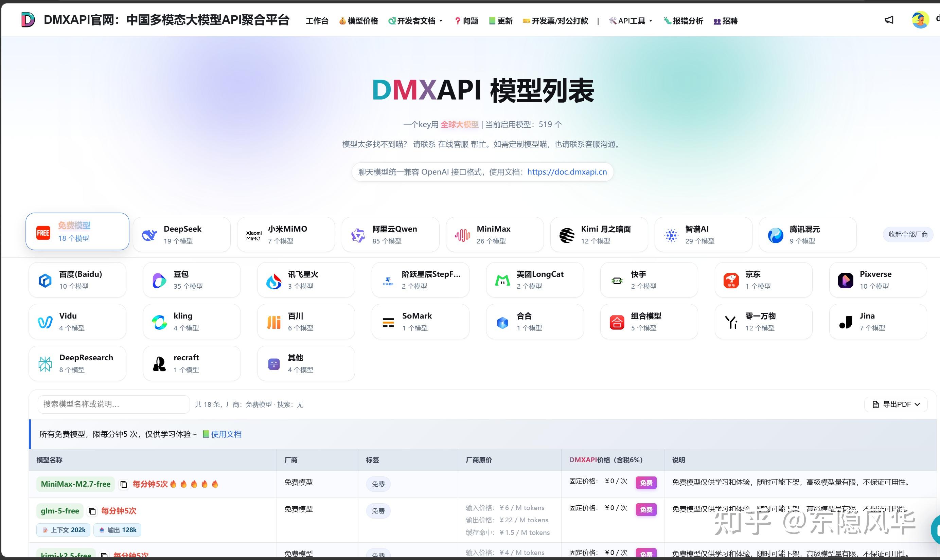Choose the 腾讯混元 vendor card

tap(808, 234)
